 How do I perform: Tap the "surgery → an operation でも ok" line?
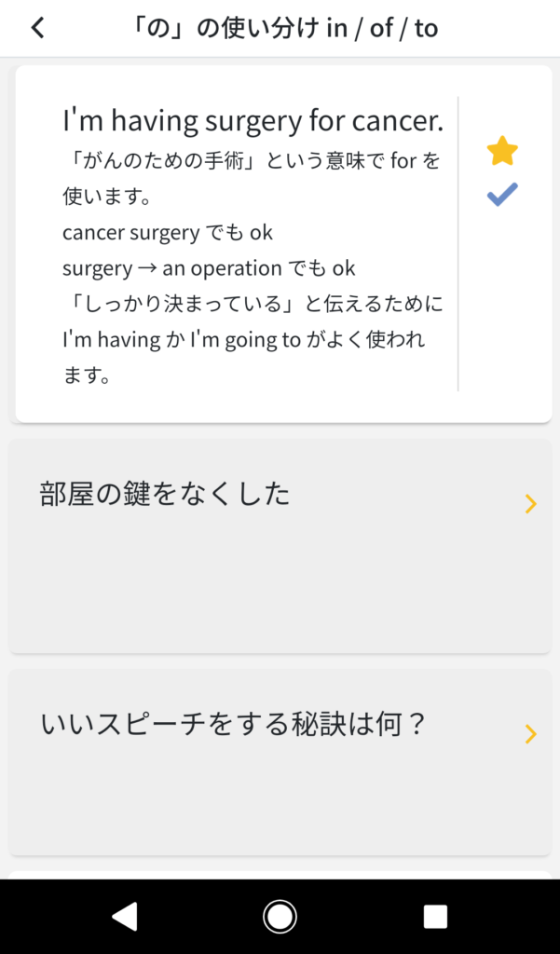(x=209, y=268)
